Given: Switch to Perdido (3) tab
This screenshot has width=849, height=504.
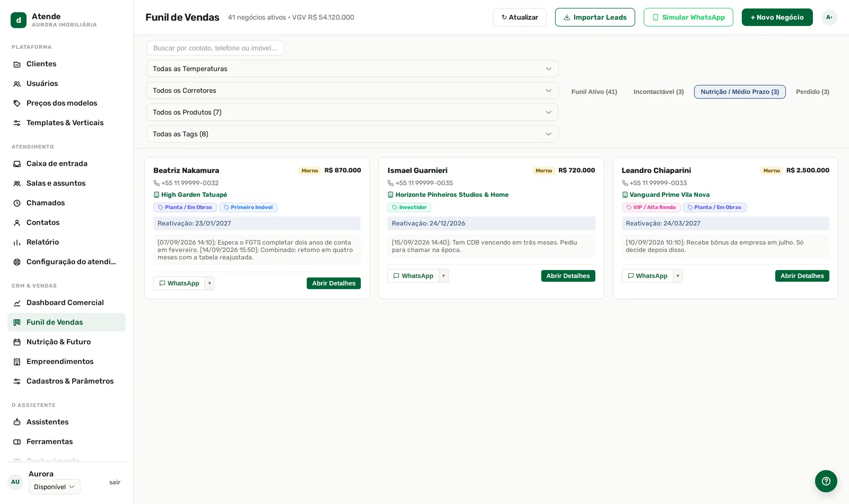Looking at the screenshot, I should 812,92.
